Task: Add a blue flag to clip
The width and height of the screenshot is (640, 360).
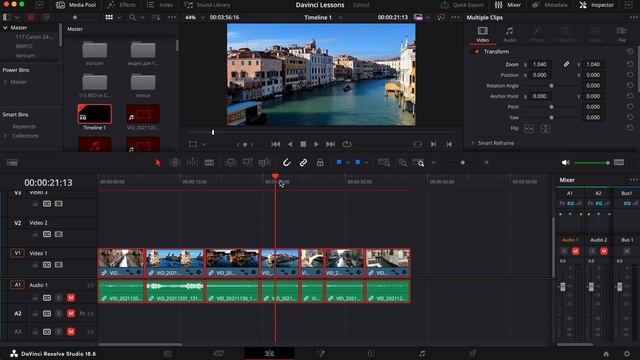Action: [339, 162]
